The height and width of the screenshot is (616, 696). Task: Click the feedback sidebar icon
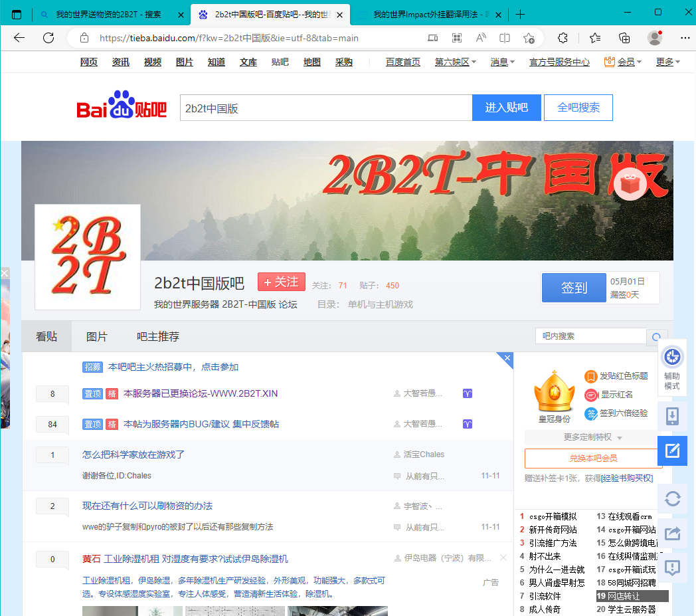(x=672, y=567)
